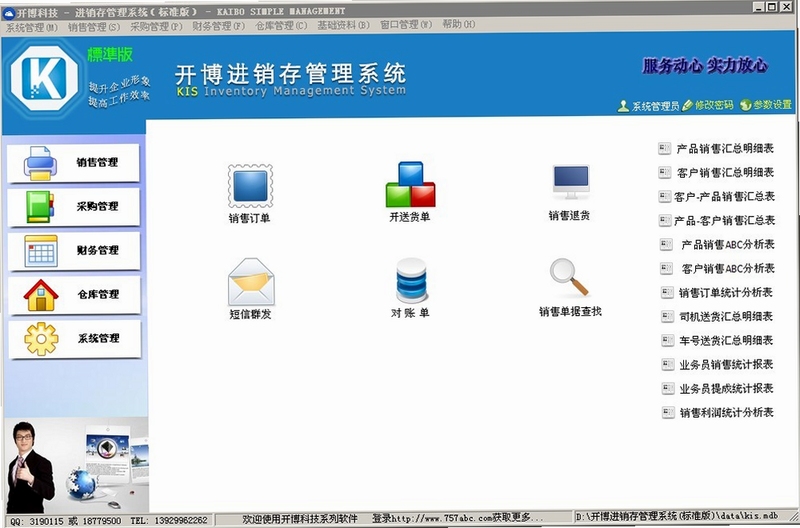Click the report icon beside 司机送货汇总明细表
Viewport: 800px width, 528px height.
(667, 316)
